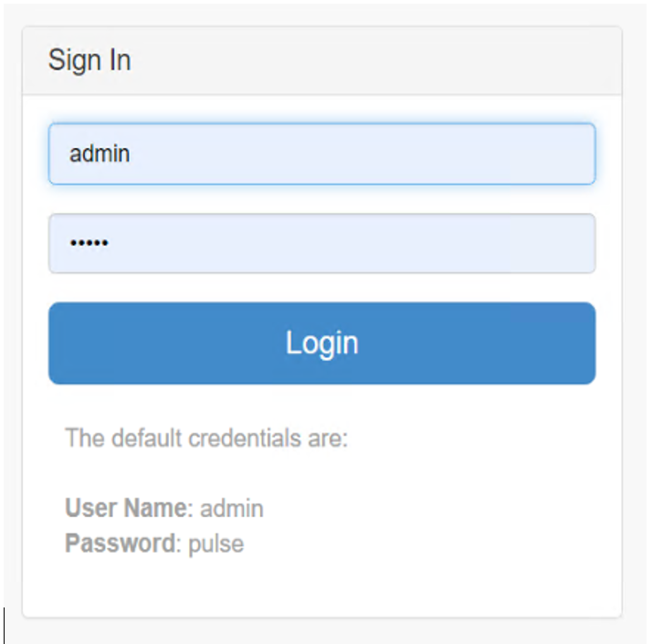Click the 'The default credentials are:' text
Viewport: 652px width, 644px height.
point(206,438)
